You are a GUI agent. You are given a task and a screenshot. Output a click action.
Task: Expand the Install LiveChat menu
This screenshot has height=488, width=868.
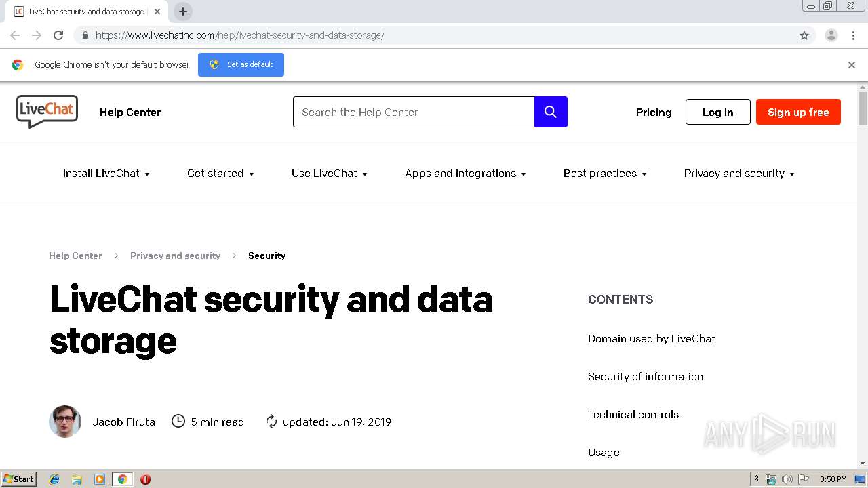[x=106, y=174]
